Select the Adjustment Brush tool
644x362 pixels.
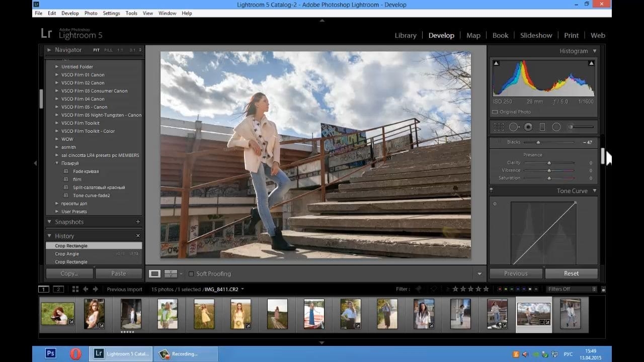tap(581, 127)
